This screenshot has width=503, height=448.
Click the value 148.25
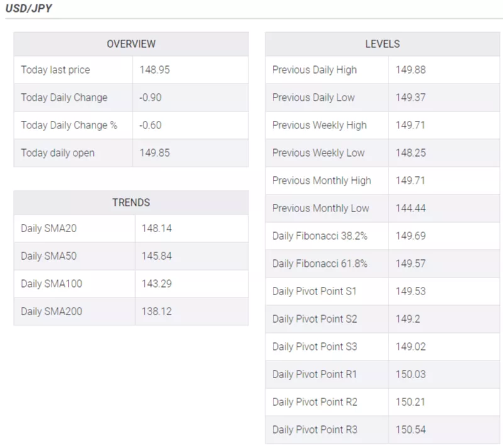click(411, 153)
